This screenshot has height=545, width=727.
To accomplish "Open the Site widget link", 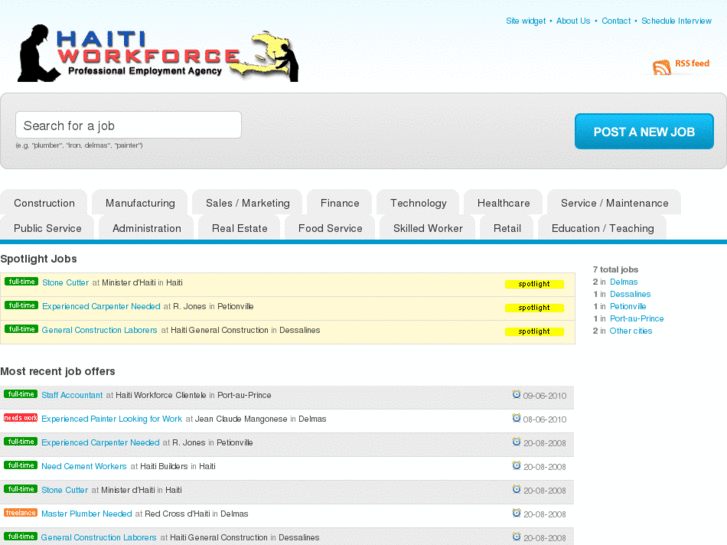I will pos(526,21).
